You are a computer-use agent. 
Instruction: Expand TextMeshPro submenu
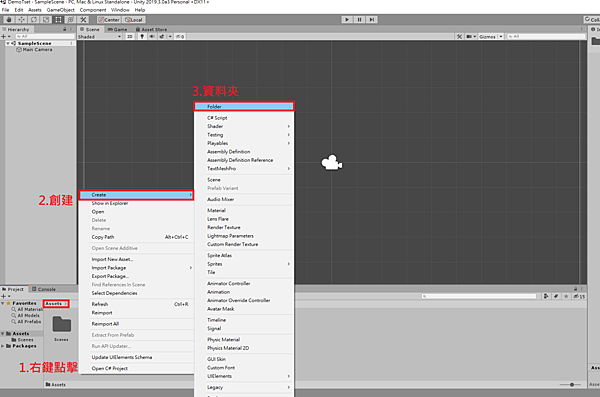tap(244, 168)
